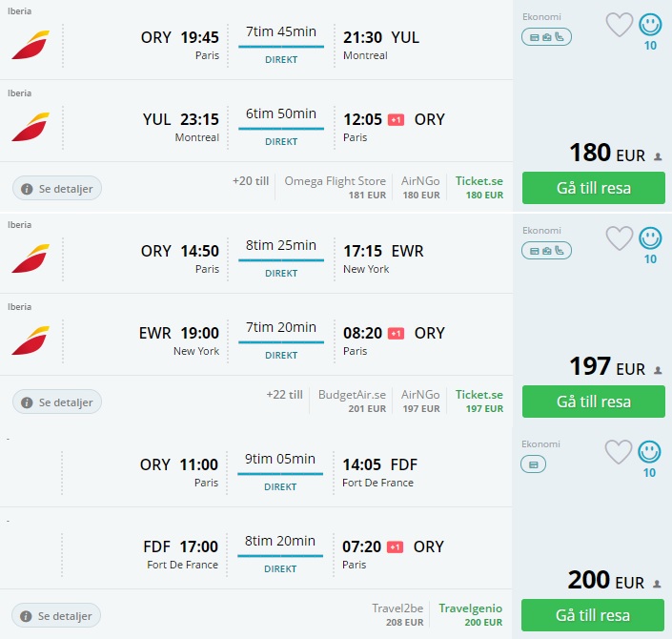Favorite the 180 EUR Montreal flight with heart
Screen dimensions: 672x639
(x=620, y=25)
